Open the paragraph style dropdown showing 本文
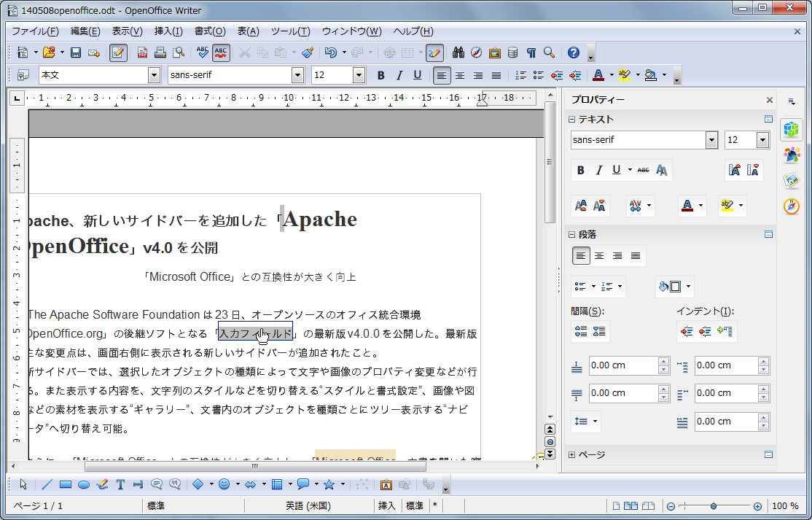 (x=155, y=75)
